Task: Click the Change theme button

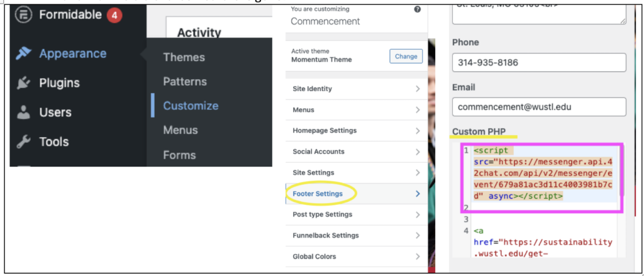Action: tap(406, 56)
